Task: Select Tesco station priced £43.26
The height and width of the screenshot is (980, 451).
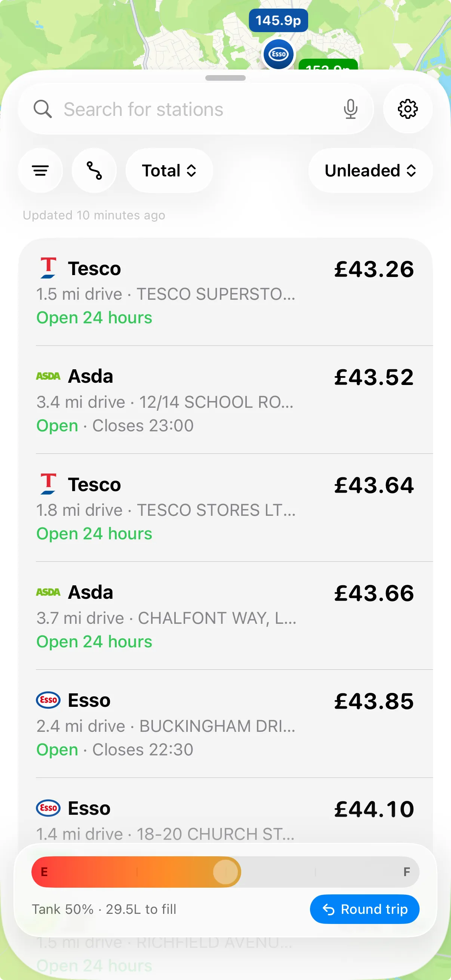Action: (225, 292)
